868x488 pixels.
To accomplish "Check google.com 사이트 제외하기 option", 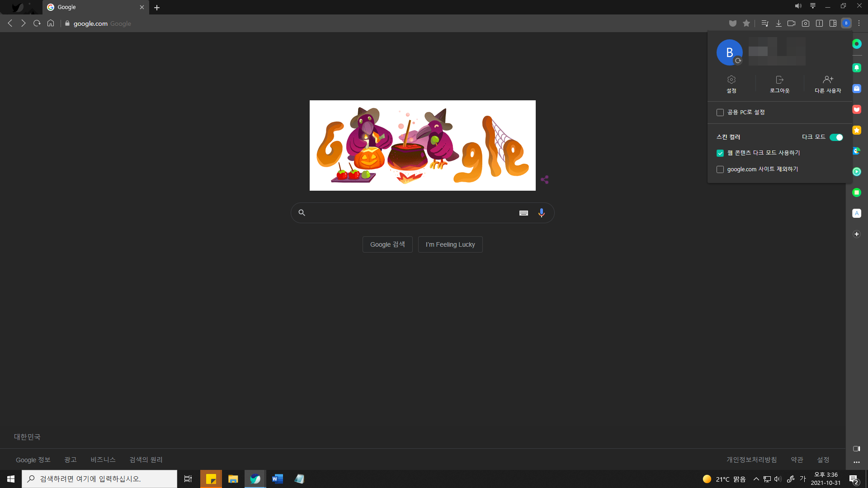I will pos(720,169).
